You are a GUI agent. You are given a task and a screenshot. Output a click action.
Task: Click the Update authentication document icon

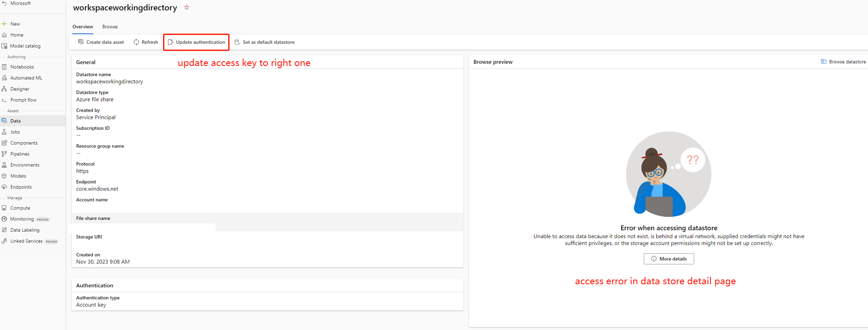(x=170, y=42)
